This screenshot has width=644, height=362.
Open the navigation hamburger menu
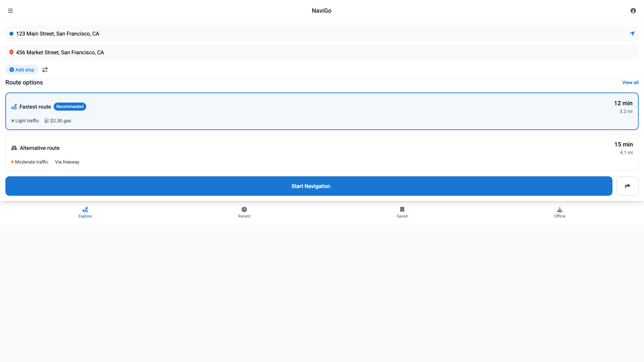[11, 11]
